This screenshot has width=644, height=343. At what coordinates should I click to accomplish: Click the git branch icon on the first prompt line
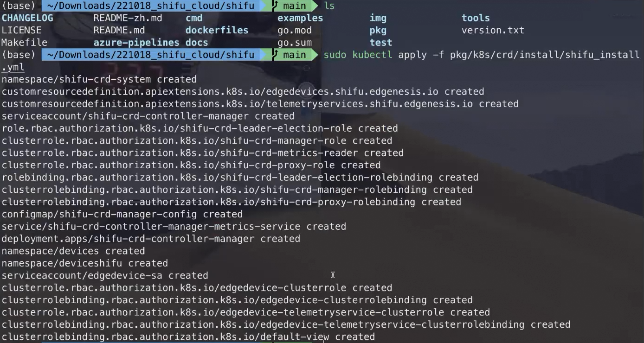coord(275,6)
